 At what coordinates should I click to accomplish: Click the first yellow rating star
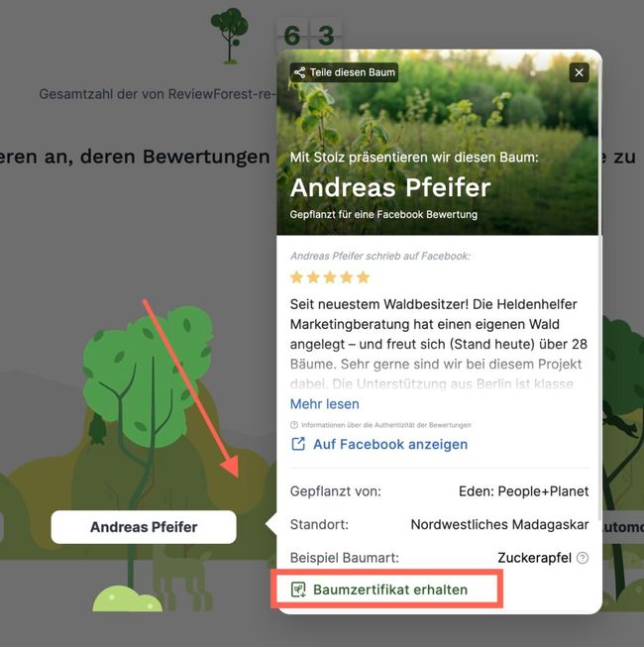[x=296, y=277]
